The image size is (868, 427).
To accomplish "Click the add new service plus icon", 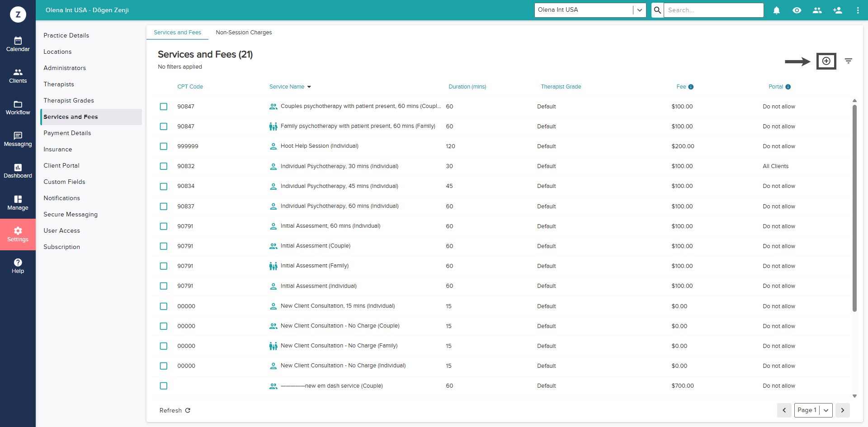I will click(826, 61).
